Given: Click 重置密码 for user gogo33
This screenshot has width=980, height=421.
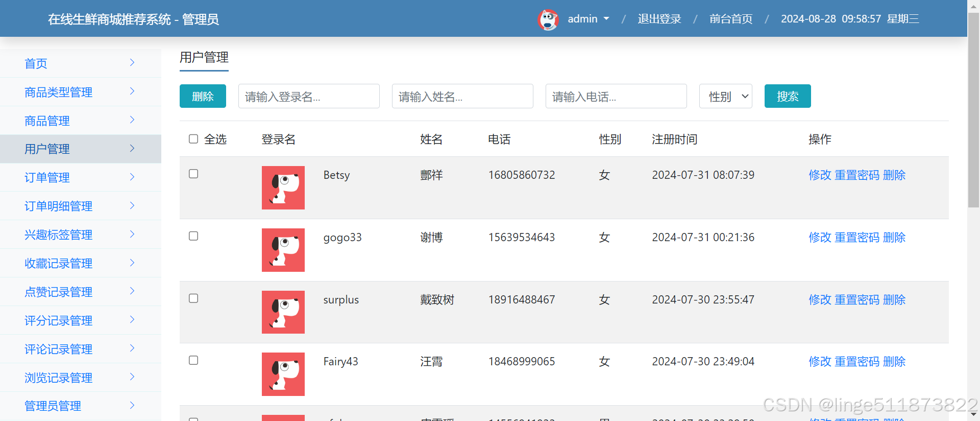Looking at the screenshot, I should point(857,237).
